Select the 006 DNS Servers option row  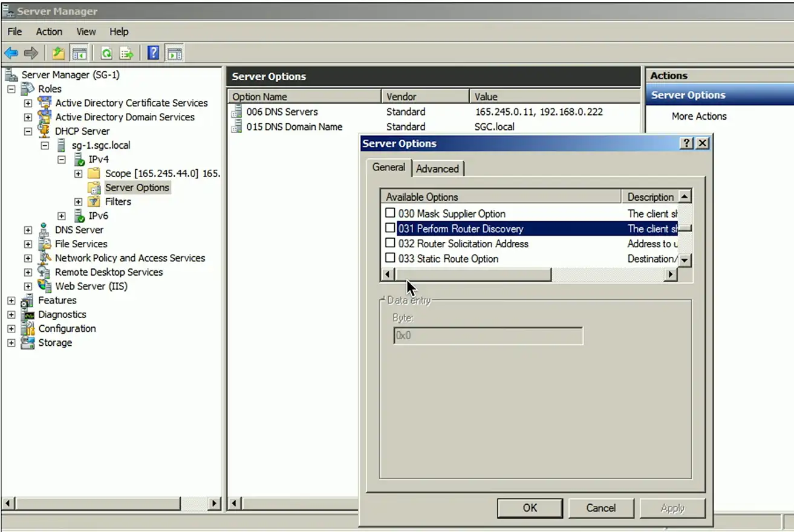point(282,112)
